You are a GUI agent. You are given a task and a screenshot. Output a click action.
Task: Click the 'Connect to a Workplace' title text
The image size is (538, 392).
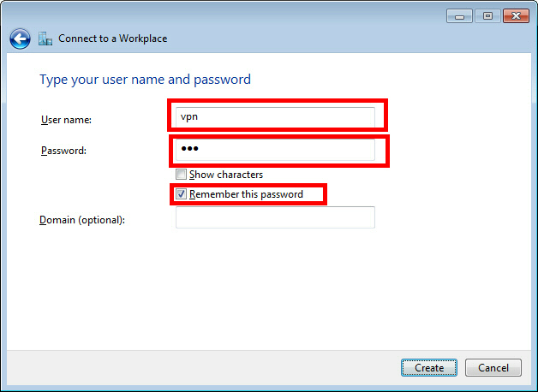pos(113,39)
